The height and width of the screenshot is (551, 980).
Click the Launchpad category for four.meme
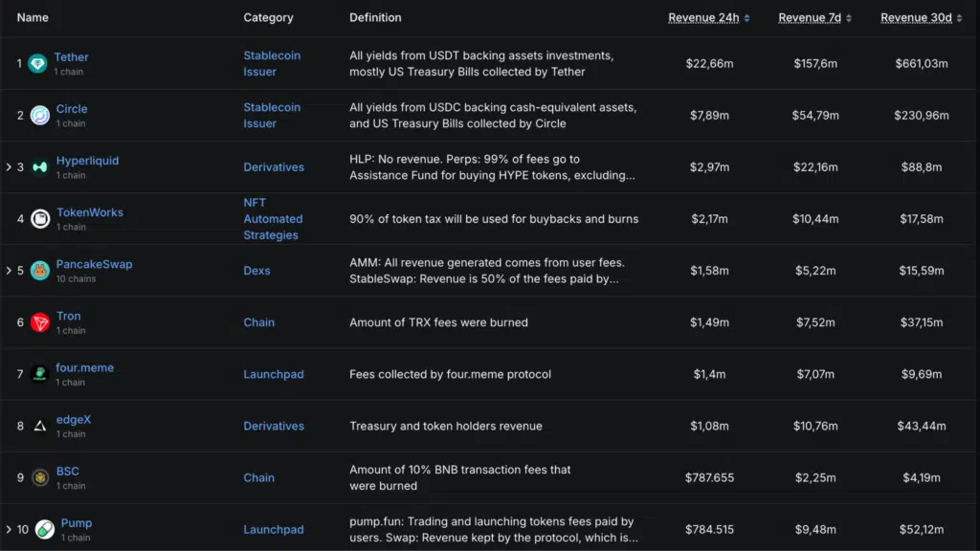pyautogui.click(x=274, y=374)
